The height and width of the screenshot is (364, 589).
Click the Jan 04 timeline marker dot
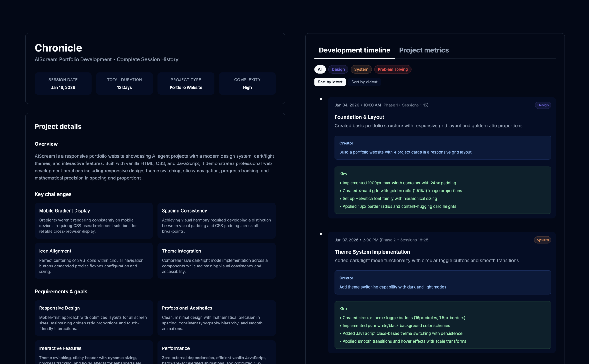[x=321, y=99]
